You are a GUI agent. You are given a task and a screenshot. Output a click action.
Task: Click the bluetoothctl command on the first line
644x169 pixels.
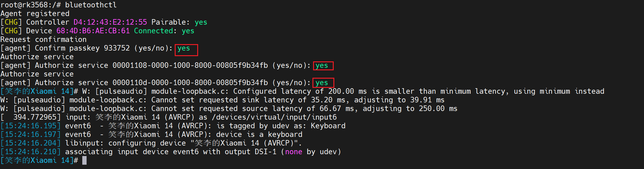tap(91, 5)
